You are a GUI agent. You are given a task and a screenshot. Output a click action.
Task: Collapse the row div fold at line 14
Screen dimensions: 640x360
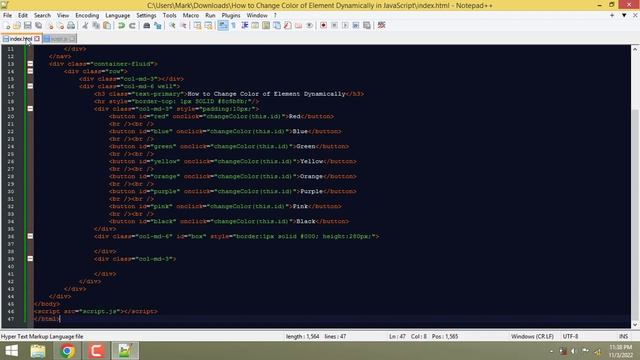(x=30, y=71)
